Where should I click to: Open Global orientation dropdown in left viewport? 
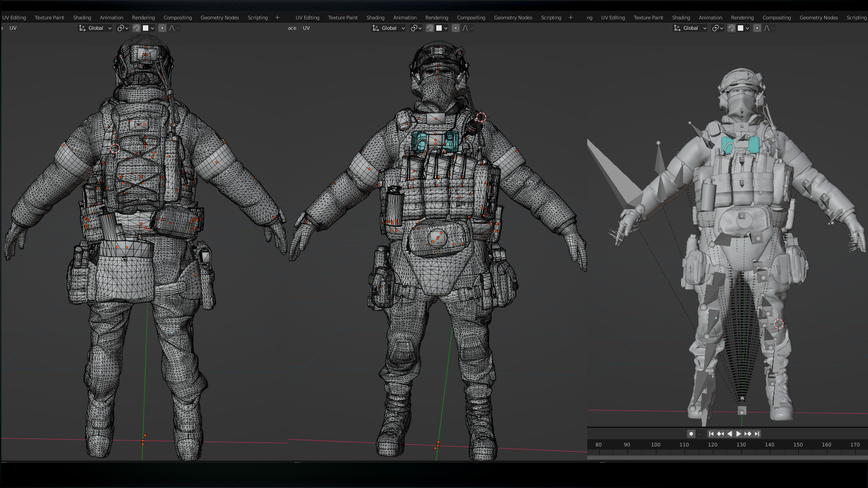point(95,28)
